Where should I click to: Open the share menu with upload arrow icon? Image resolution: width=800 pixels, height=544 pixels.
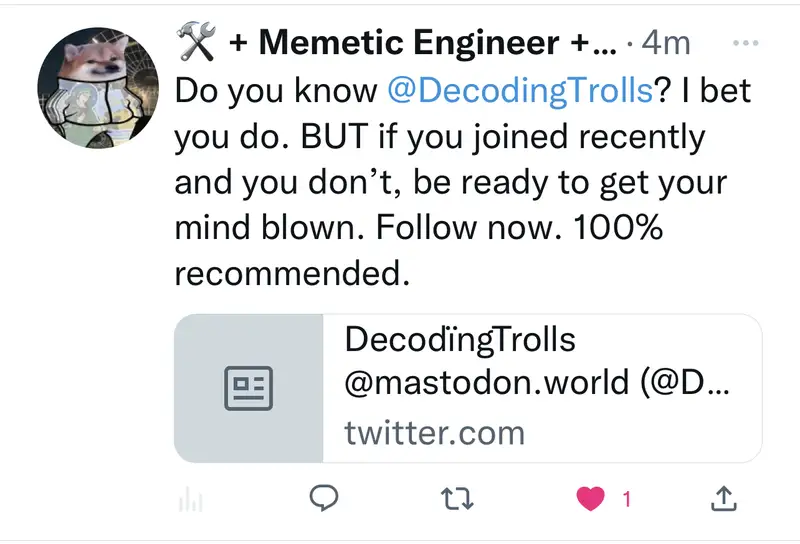(x=723, y=499)
